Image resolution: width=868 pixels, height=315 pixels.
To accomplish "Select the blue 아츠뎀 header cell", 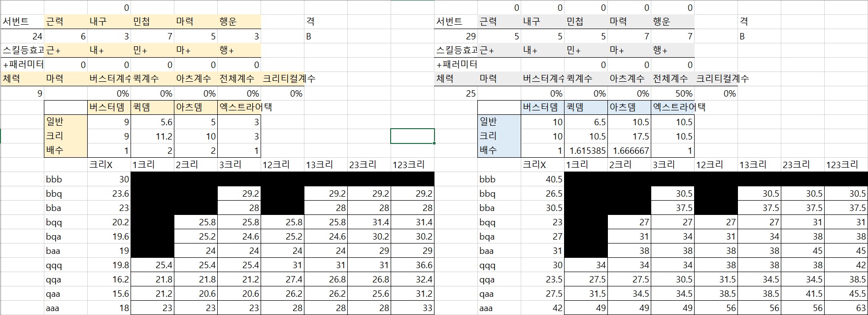I will tap(629, 107).
